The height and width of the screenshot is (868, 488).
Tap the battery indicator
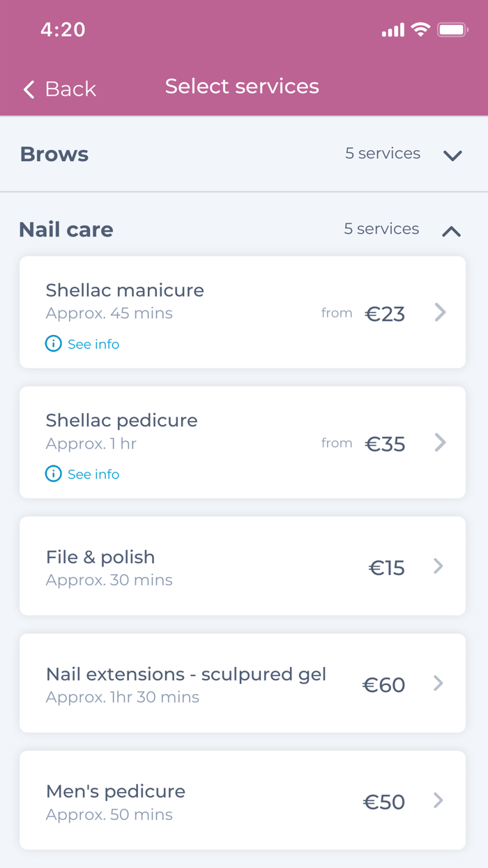(x=452, y=30)
